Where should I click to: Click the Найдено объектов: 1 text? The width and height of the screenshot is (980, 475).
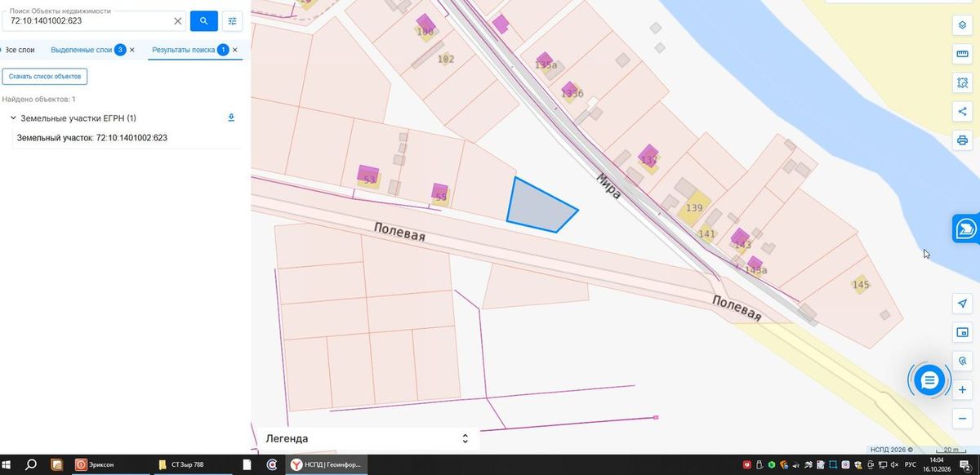tap(39, 99)
